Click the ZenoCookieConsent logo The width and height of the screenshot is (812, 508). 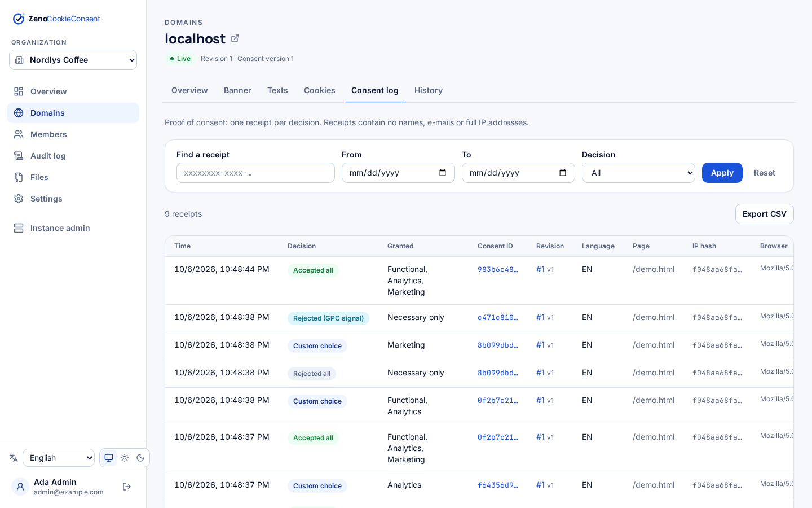pos(56,19)
